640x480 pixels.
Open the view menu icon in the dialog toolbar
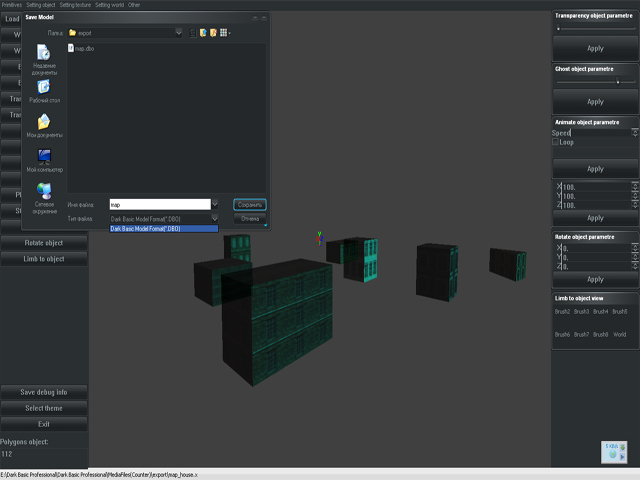point(225,32)
